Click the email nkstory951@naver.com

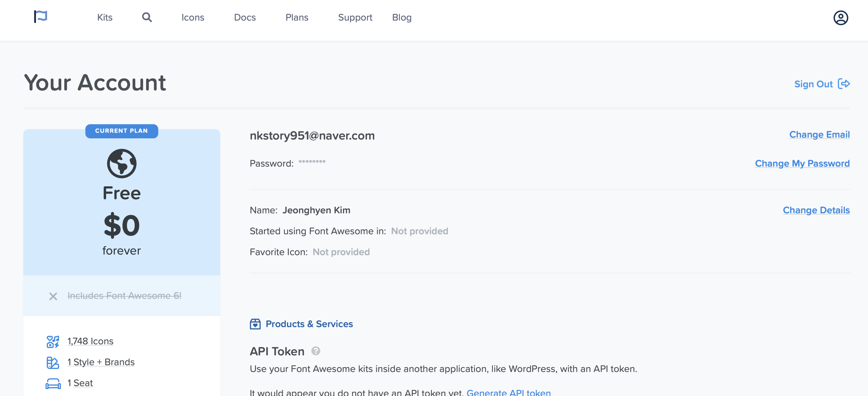[x=312, y=135]
